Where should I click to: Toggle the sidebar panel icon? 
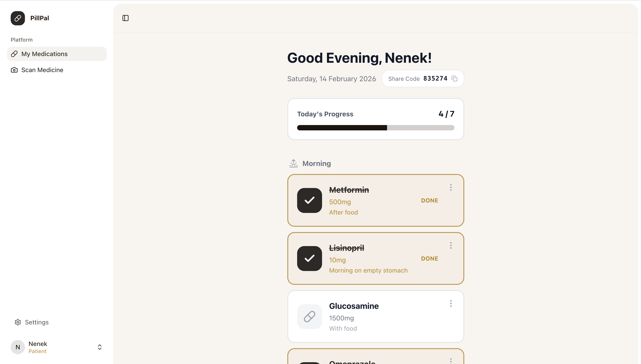click(x=126, y=18)
